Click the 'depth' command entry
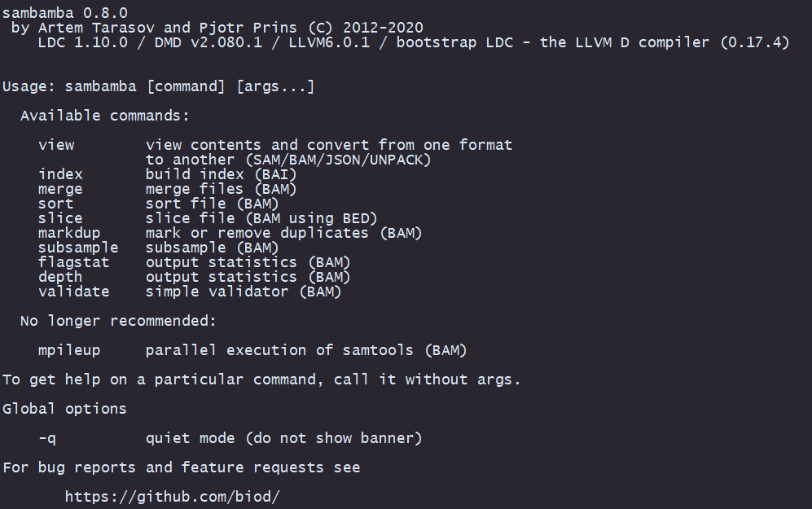812x509 pixels. [60, 277]
